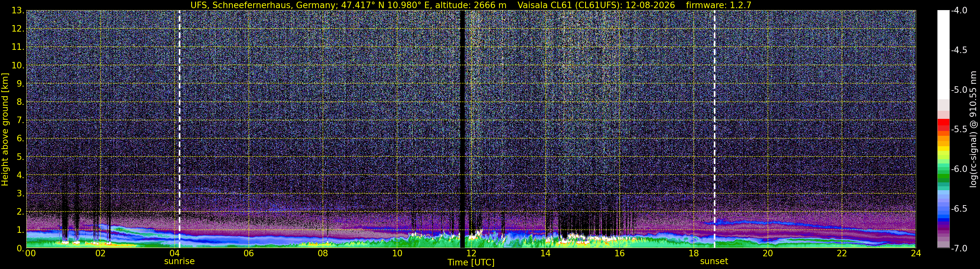Click the 'Height above ground [km]' label
Viewport: 980px width, 269px height.
click(5, 129)
